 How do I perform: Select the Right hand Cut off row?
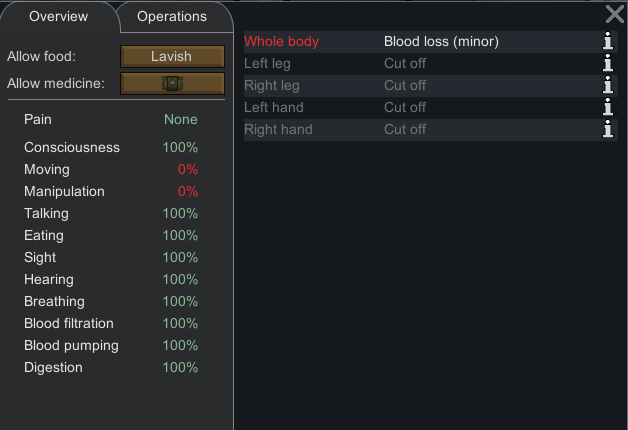420,129
